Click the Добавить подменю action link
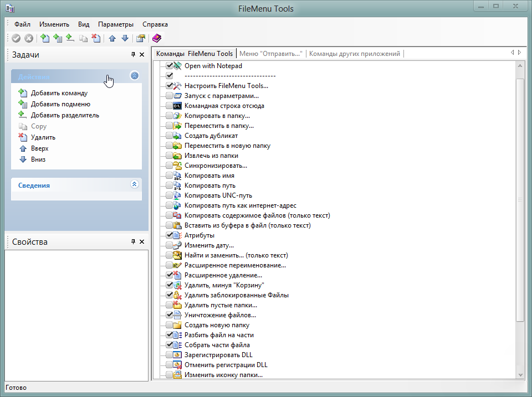The width and height of the screenshot is (532, 397). [x=60, y=104]
